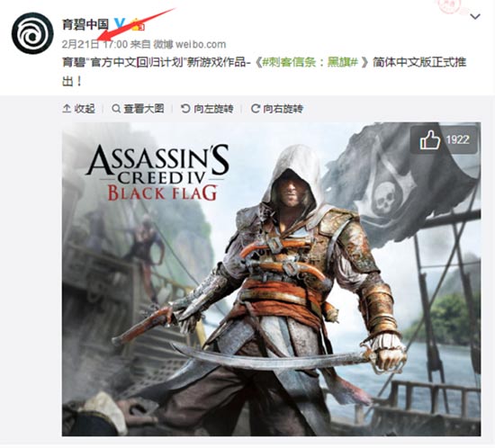Viewport: 495px width, 448px height.
Task: Expand the post options chevron
Action: (475, 16)
